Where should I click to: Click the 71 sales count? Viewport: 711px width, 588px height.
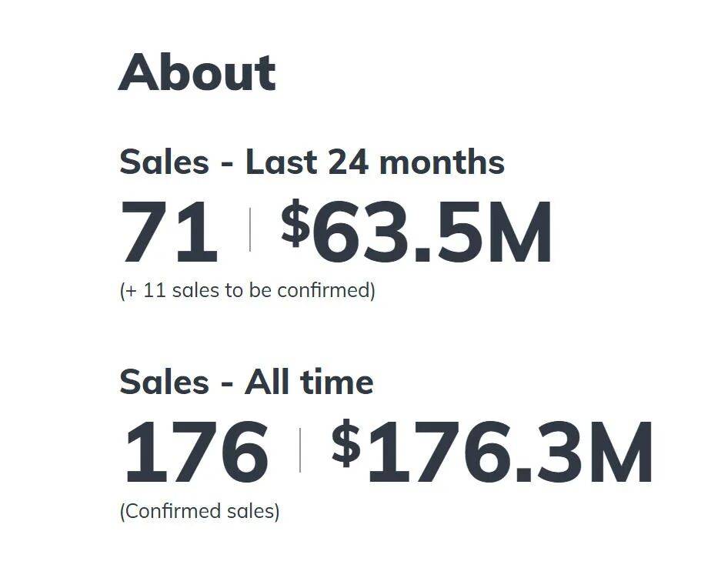pyautogui.click(x=169, y=232)
